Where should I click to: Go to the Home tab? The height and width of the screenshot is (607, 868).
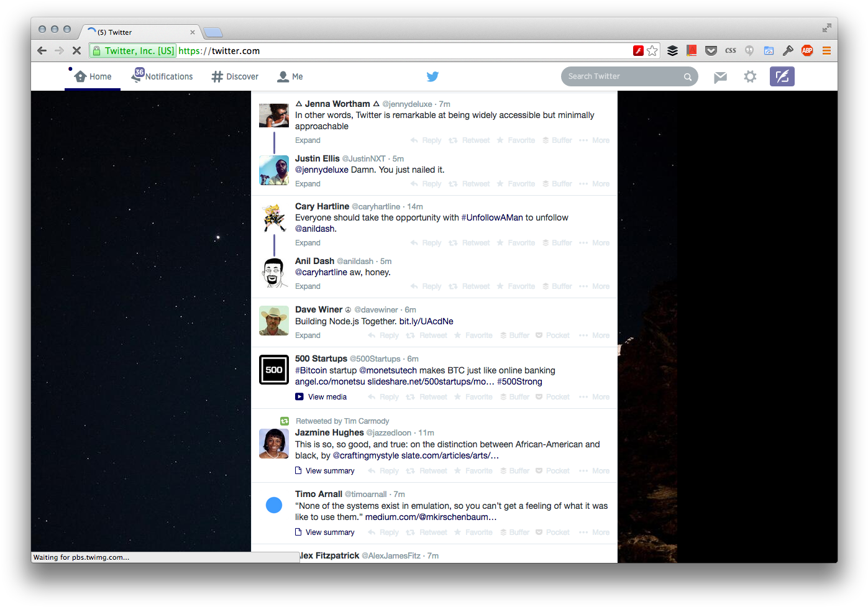coord(93,76)
